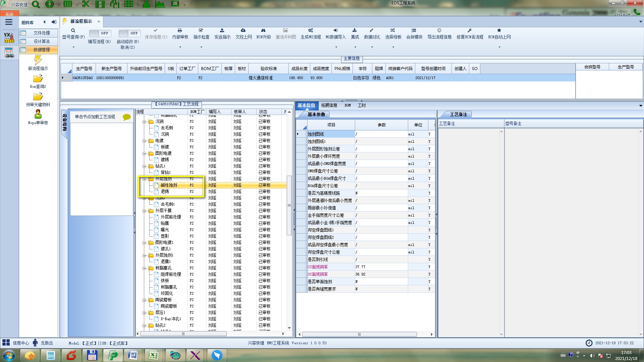The height and width of the screenshot is (362, 644).
Task: Collapse the 树脂塞孔 tree node
Action: point(144,268)
